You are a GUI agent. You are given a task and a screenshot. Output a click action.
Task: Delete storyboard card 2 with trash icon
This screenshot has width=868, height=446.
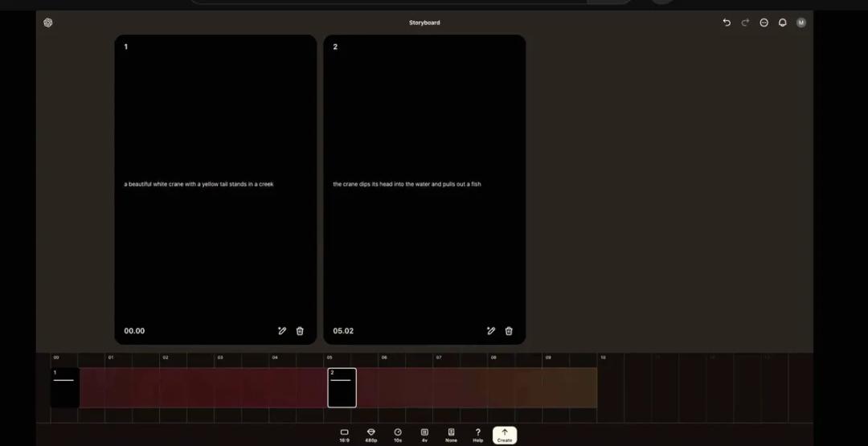click(x=509, y=331)
